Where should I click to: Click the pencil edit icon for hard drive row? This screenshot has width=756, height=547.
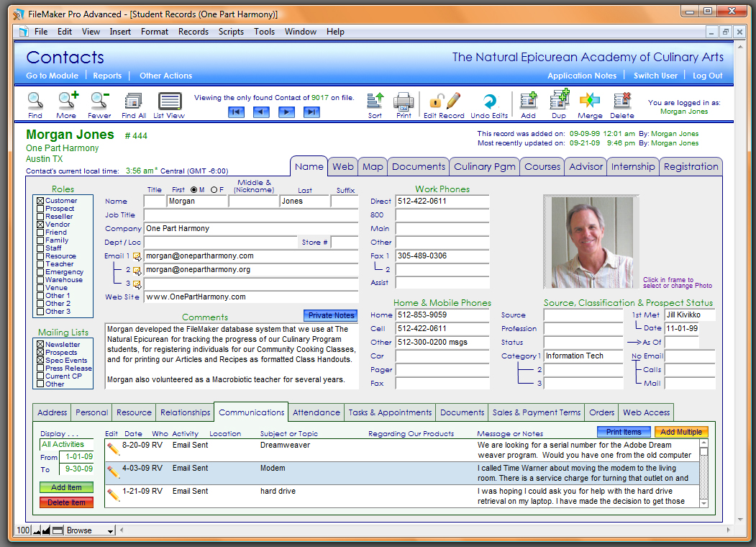coord(114,495)
